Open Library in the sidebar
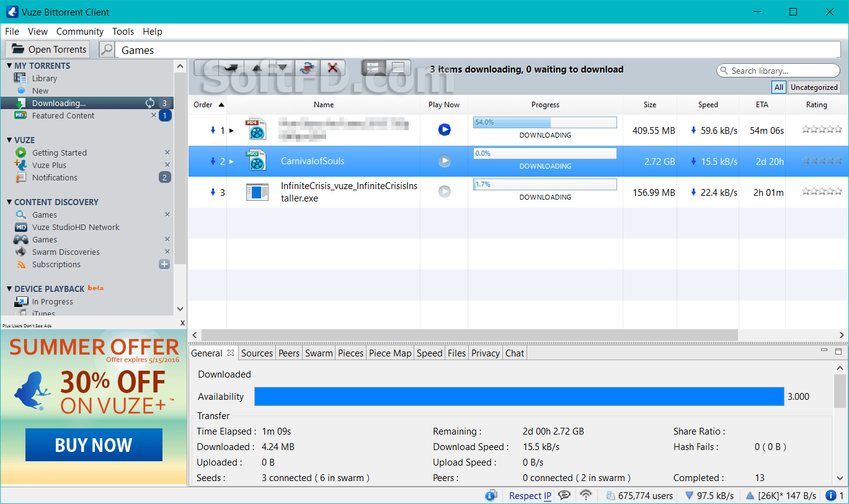Image resolution: width=849 pixels, height=504 pixels. click(45, 78)
